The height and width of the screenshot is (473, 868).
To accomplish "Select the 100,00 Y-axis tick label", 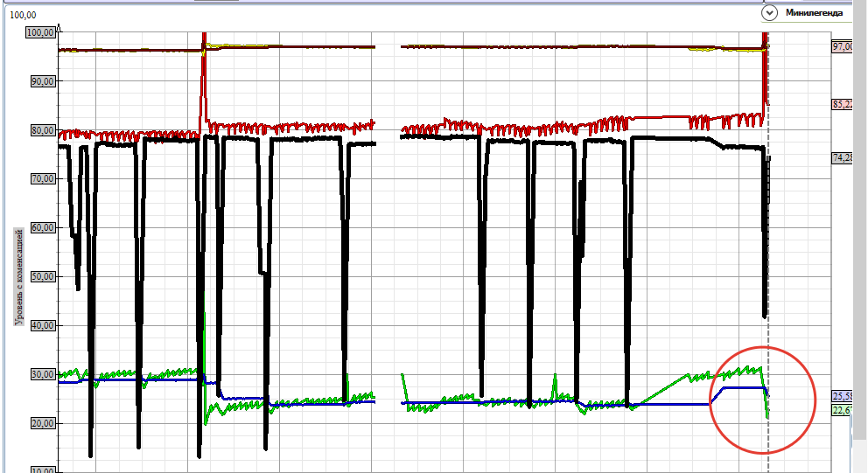I will 41,32.
